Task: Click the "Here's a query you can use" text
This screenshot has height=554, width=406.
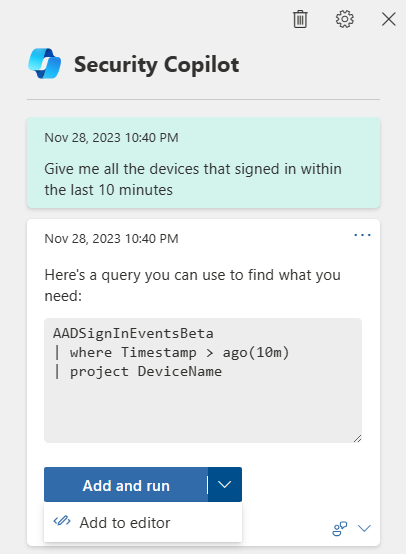Action: pyautogui.click(x=193, y=285)
